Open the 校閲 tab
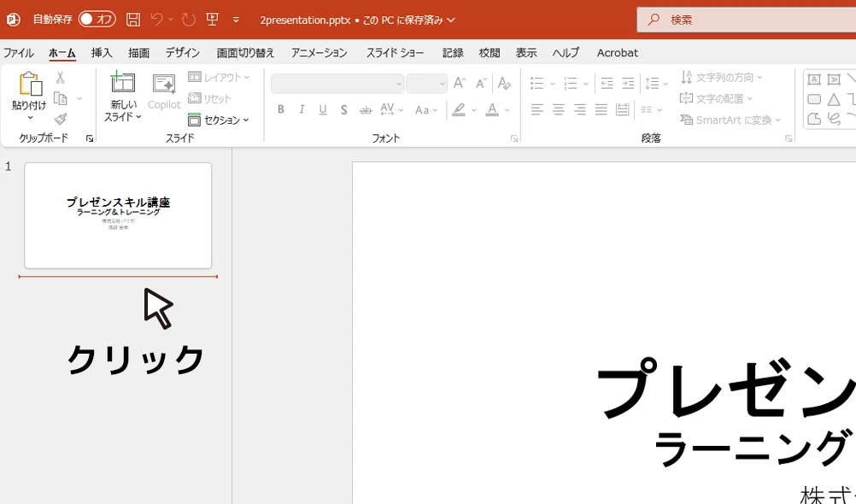 pos(490,52)
